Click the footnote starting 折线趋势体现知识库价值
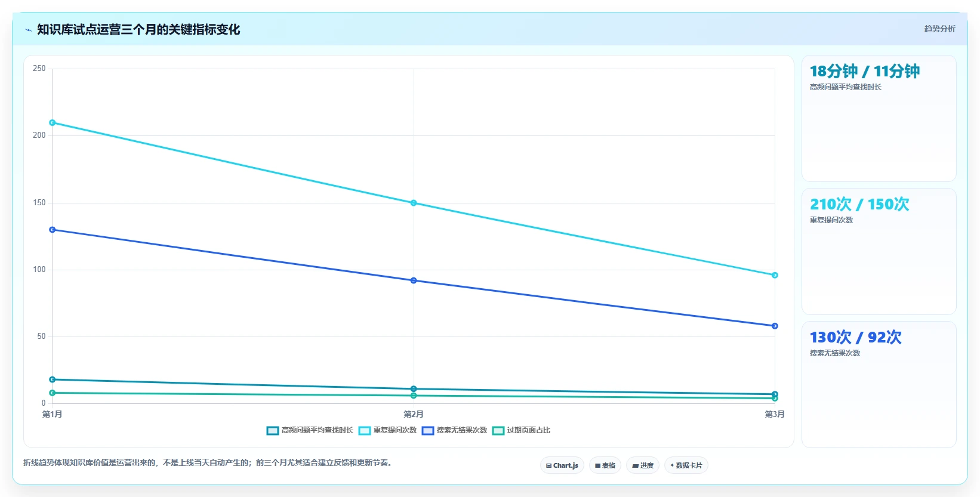Viewport: 980px width, 497px height. tap(209, 463)
